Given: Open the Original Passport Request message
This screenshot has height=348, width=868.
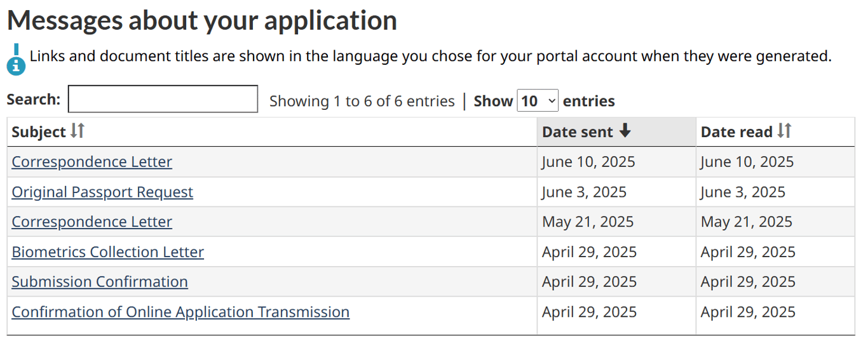Looking at the screenshot, I should (x=102, y=192).
